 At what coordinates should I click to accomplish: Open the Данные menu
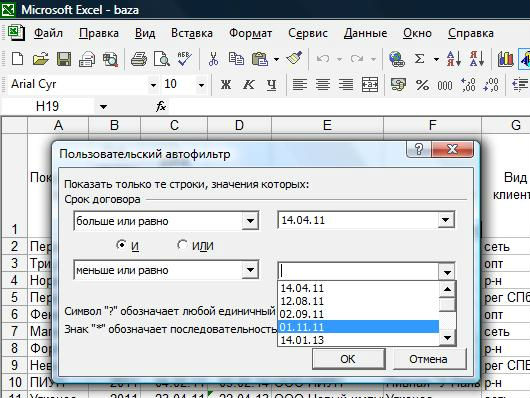365,33
